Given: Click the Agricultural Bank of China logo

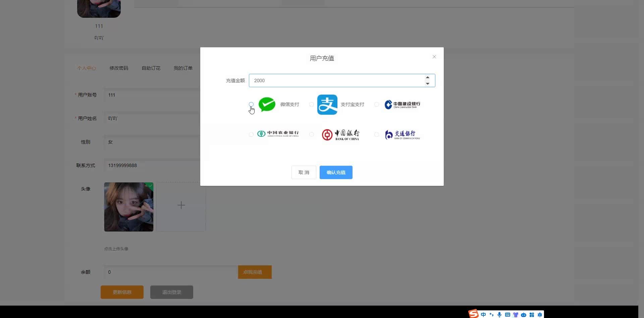Looking at the screenshot, I should 278,134.
